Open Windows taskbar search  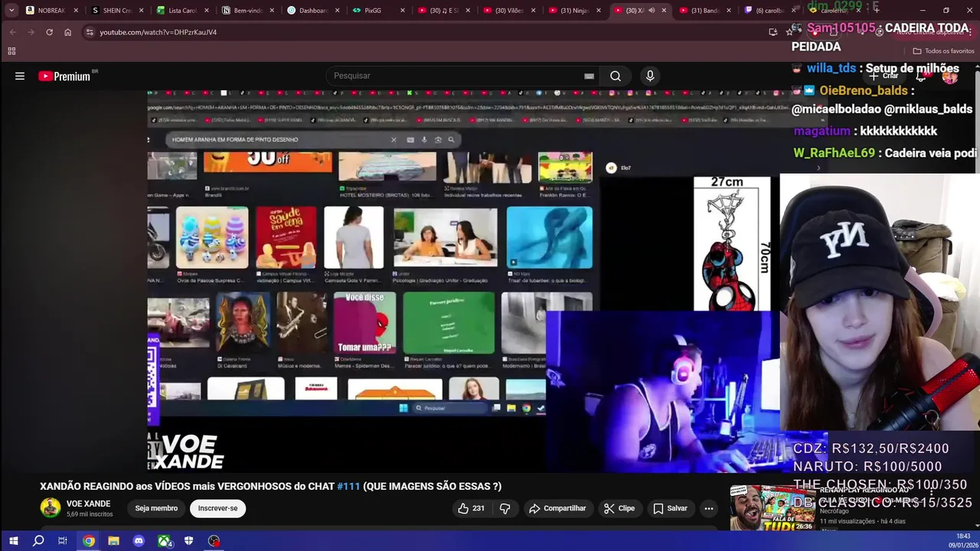click(38, 541)
